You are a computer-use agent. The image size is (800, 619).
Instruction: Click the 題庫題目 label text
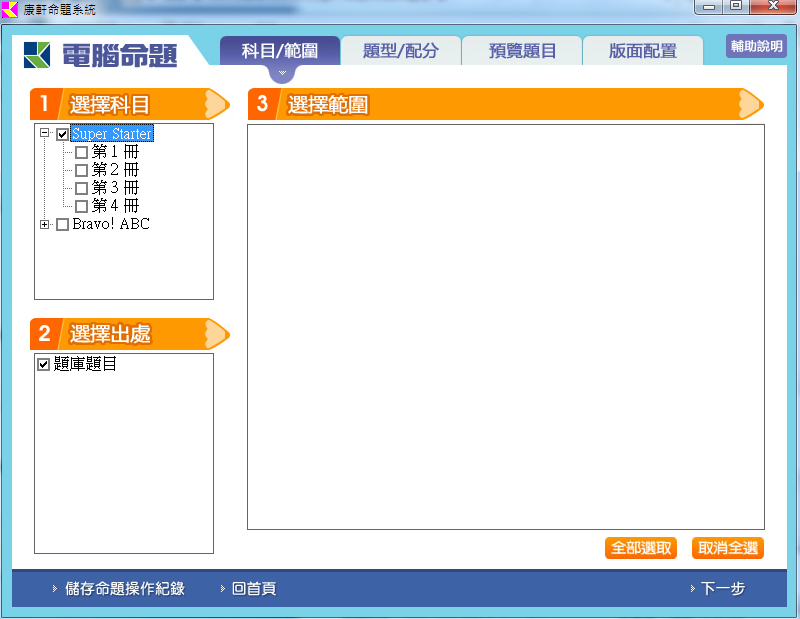point(85,364)
